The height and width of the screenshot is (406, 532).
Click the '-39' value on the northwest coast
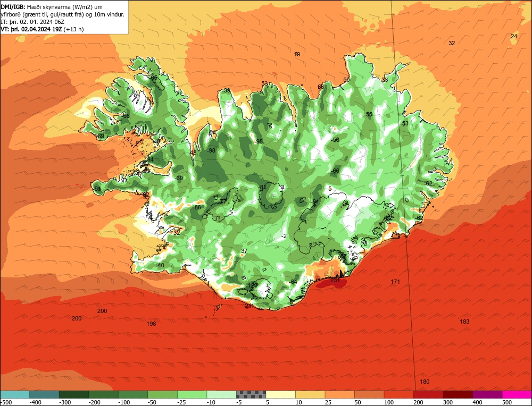point(226,90)
